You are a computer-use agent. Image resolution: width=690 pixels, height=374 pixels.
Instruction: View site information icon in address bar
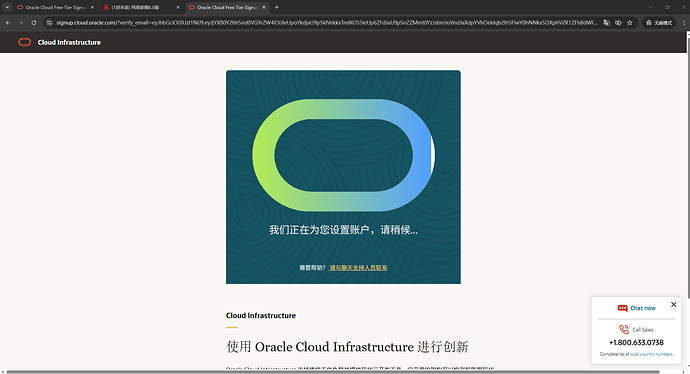point(49,22)
